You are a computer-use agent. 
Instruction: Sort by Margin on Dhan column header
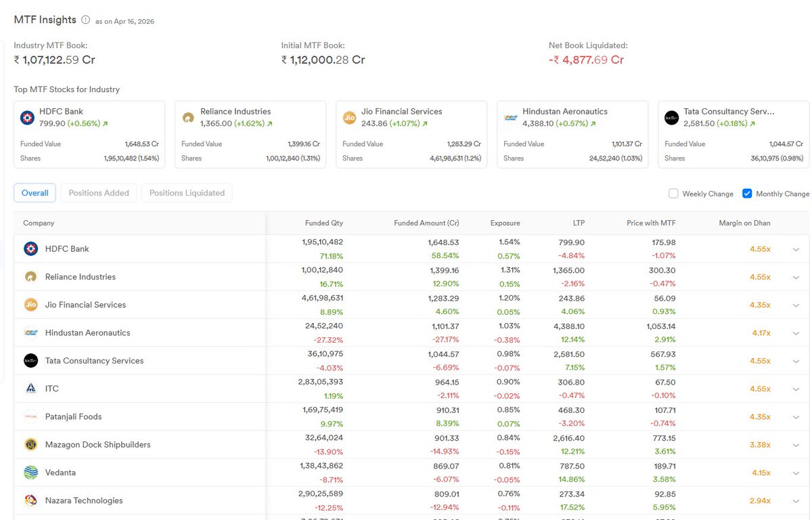pyautogui.click(x=744, y=223)
